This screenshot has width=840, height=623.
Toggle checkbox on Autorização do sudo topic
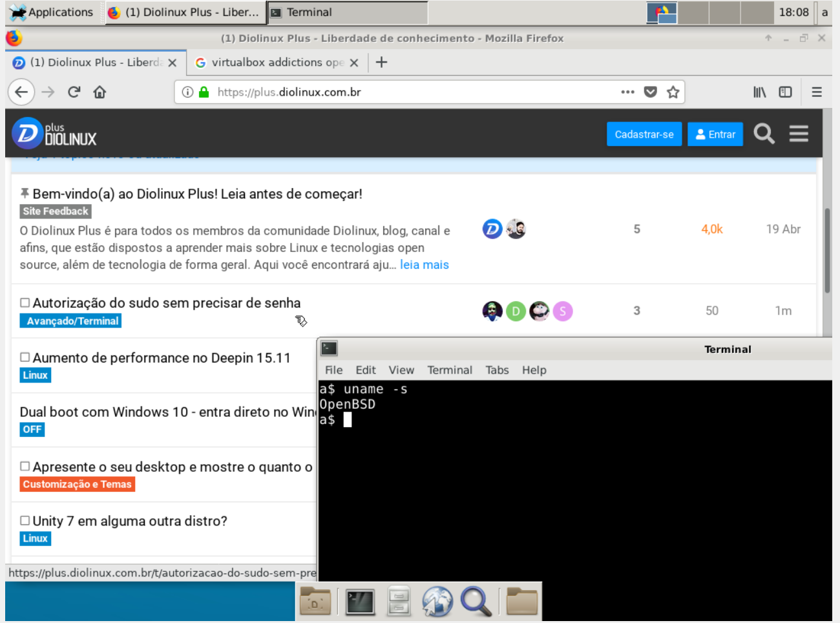25,302
